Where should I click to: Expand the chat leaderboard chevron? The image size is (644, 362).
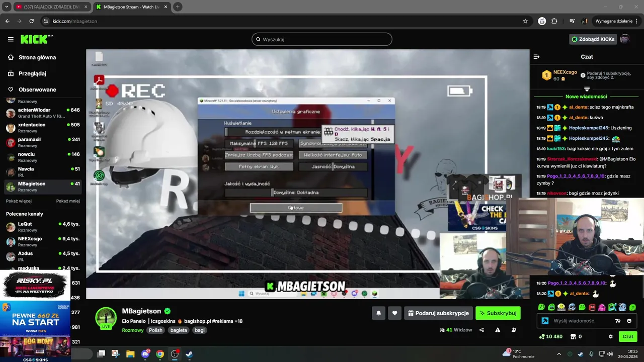(x=587, y=89)
